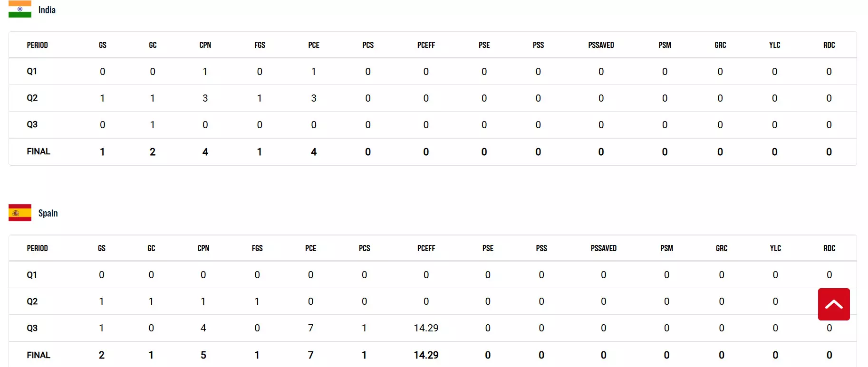Click the FGS header in India table
Viewport: 868px width, 367px height.
click(260, 45)
